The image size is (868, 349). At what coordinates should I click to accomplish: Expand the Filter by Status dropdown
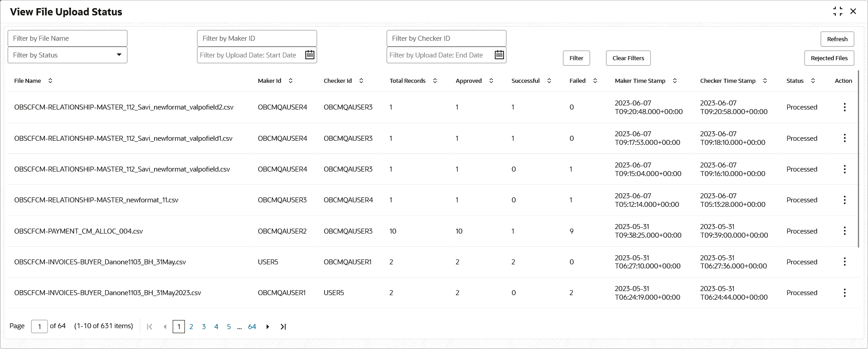[68, 55]
